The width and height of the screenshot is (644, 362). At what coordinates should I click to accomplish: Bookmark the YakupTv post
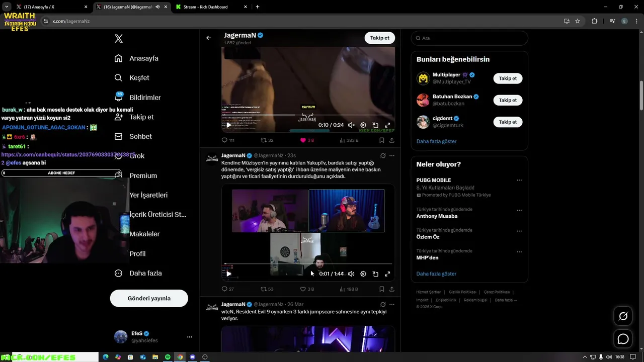tap(382, 289)
